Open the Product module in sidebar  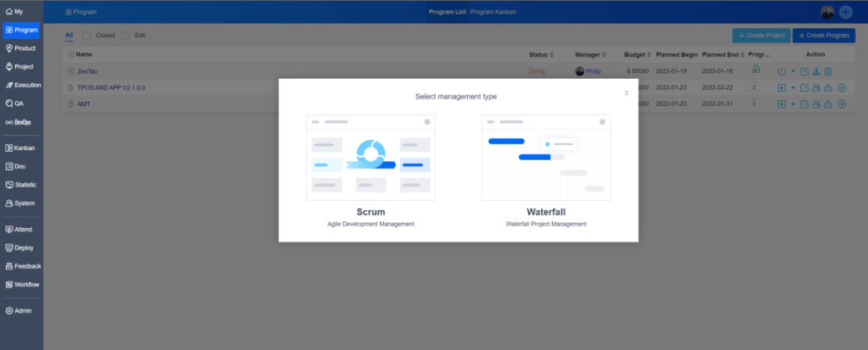20,48
